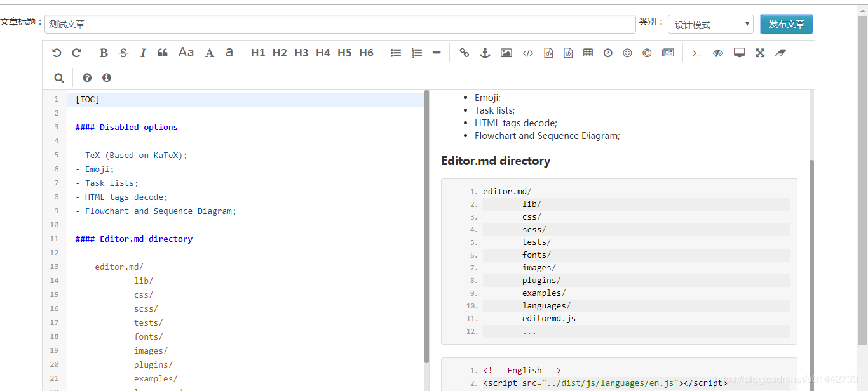Insert H3 heading
This screenshot has width=868, height=391.
coord(301,53)
